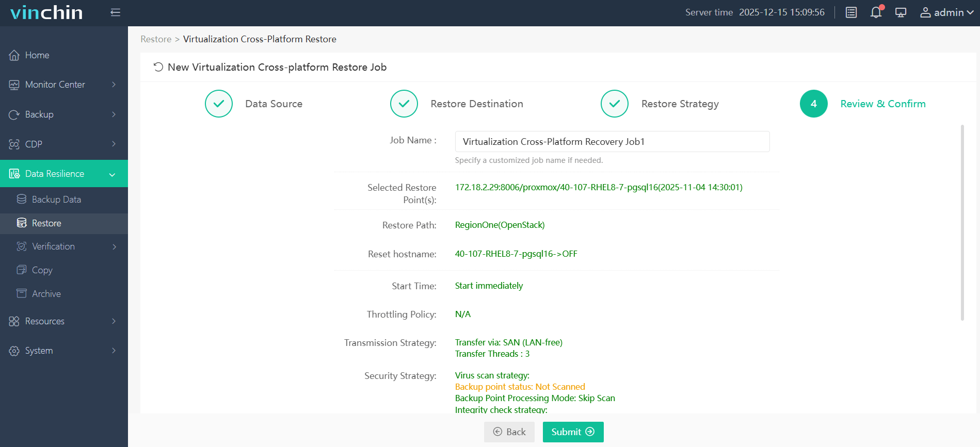Click the Restore Destination step checkmark circle
Image resolution: width=980 pixels, height=447 pixels.
pyautogui.click(x=404, y=104)
